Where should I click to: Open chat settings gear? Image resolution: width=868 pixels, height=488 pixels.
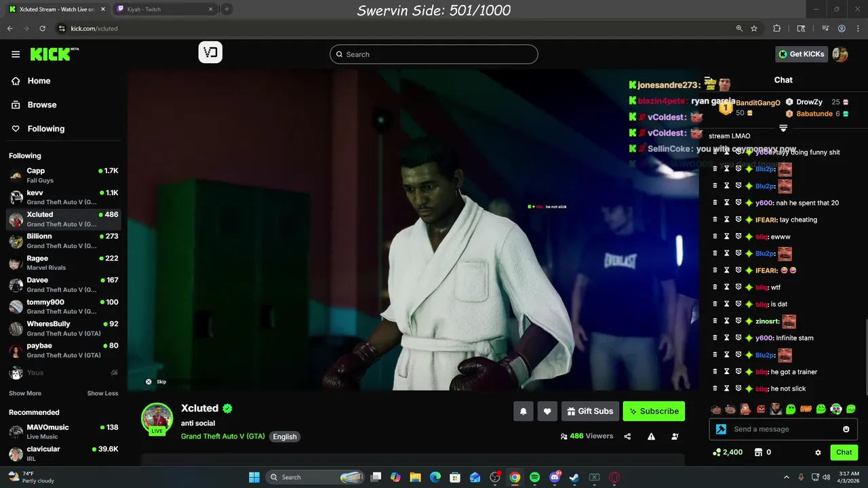coord(818,452)
